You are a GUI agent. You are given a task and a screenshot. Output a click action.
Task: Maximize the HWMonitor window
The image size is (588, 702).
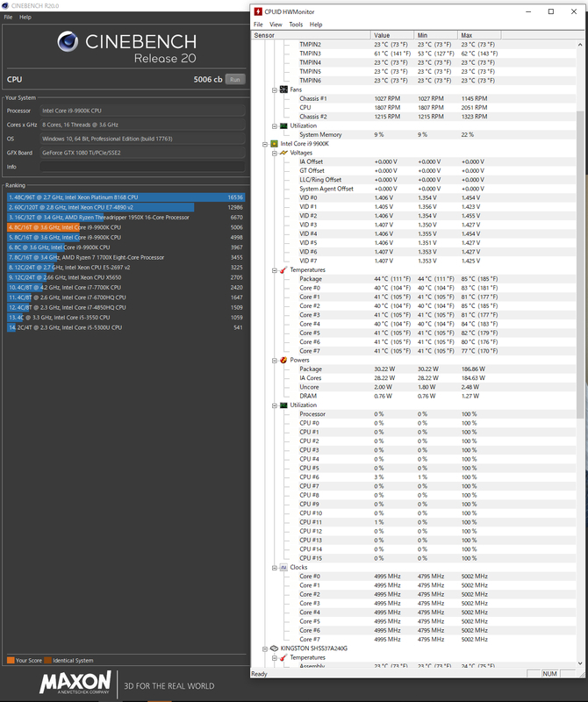551,11
